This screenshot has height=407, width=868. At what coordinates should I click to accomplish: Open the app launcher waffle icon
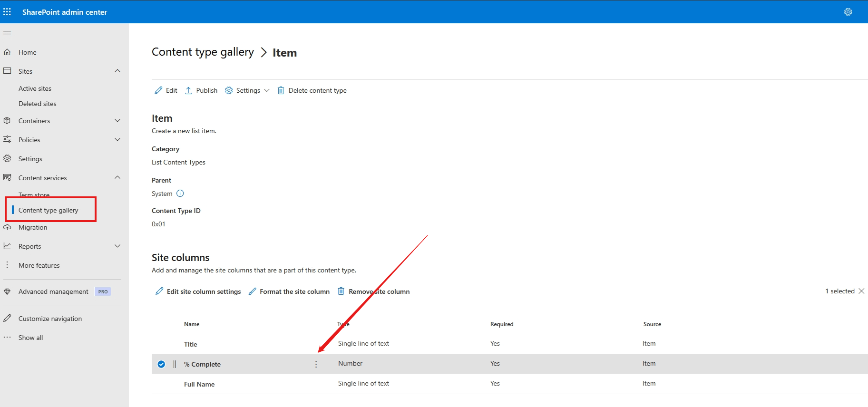(7, 12)
